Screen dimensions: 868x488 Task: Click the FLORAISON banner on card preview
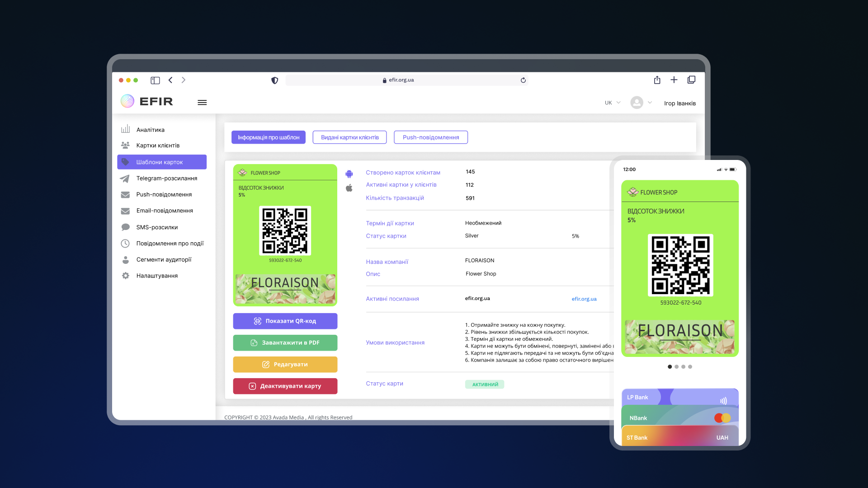[x=285, y=288]
